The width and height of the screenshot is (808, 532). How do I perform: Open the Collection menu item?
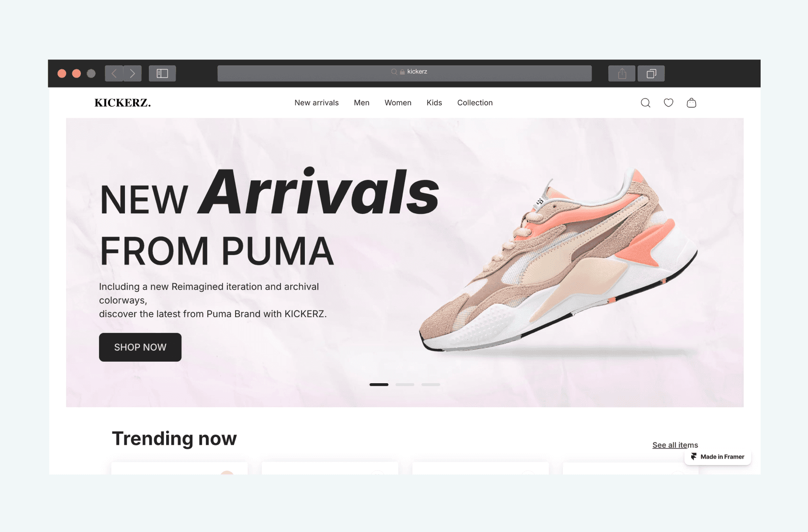[475, 103]
